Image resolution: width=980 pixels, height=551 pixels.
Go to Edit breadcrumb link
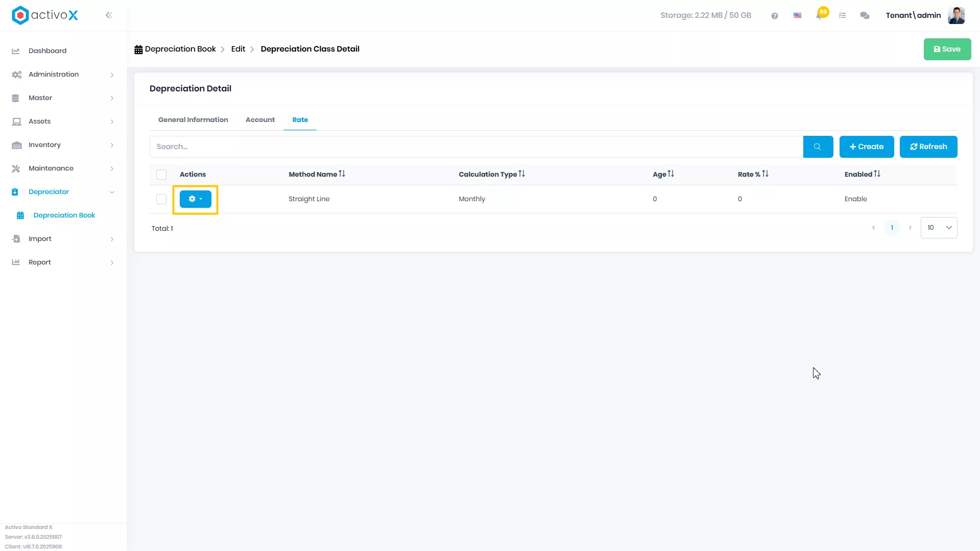238,49
